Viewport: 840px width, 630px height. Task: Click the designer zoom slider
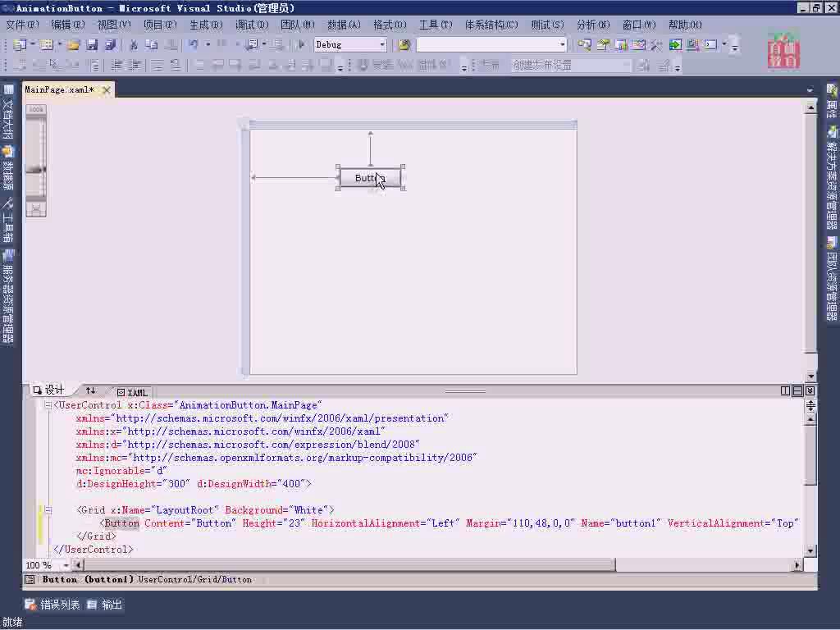(x=36, y=170)
